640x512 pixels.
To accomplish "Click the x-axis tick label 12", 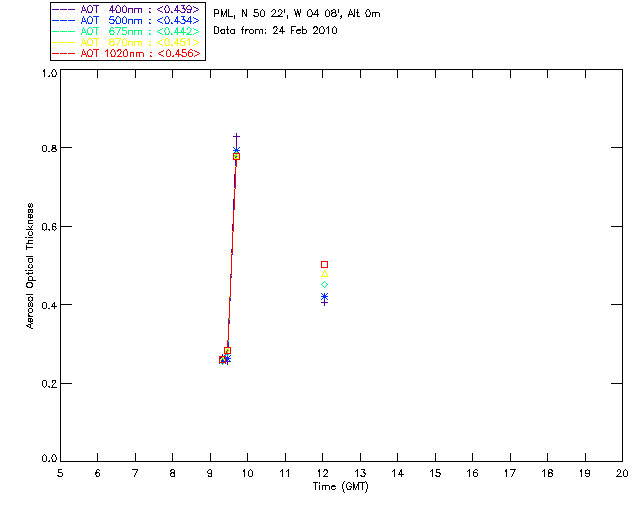I will 322,473.
